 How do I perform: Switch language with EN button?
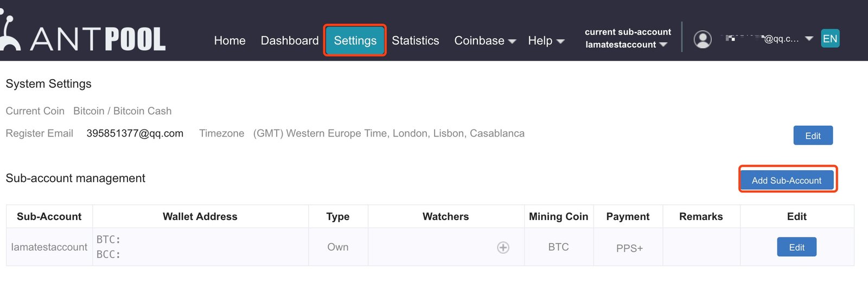point(830,38)
